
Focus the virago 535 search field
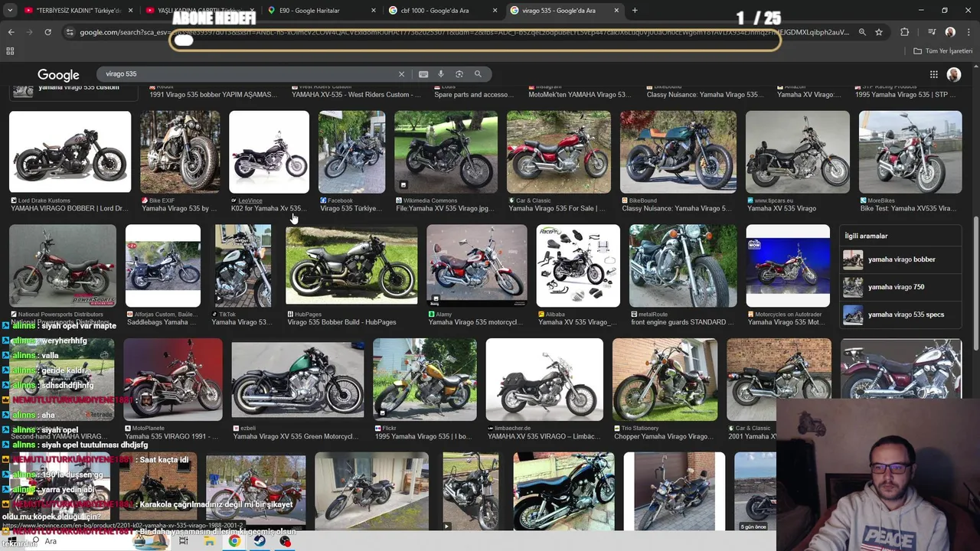pyautogui.click(x=249, y=74)
